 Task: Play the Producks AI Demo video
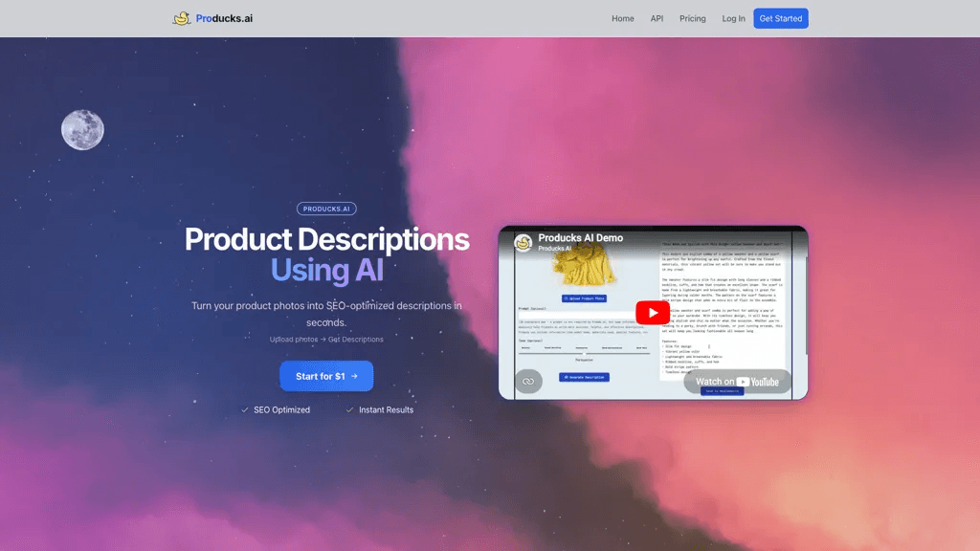point(653,313)
